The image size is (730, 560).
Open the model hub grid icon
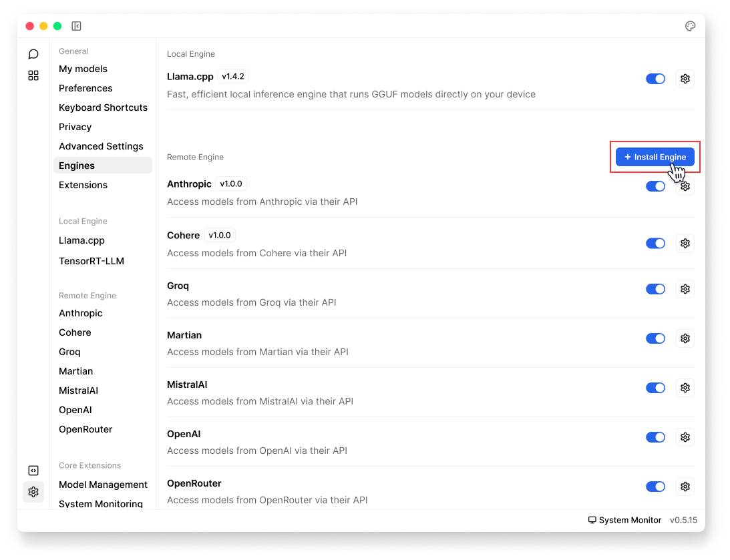[33, 75]
